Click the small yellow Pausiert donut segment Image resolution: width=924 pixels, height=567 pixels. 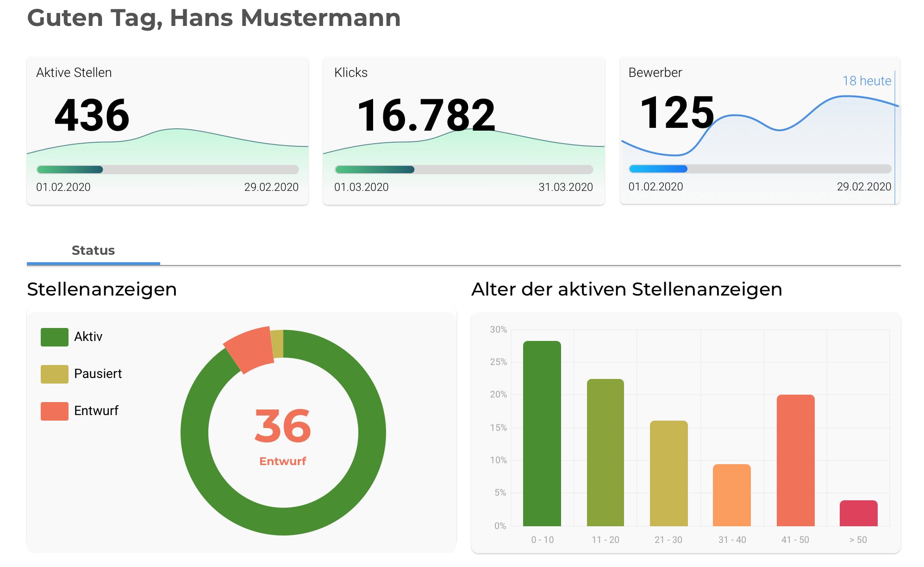pyautogui.click(x=277, y=344)
